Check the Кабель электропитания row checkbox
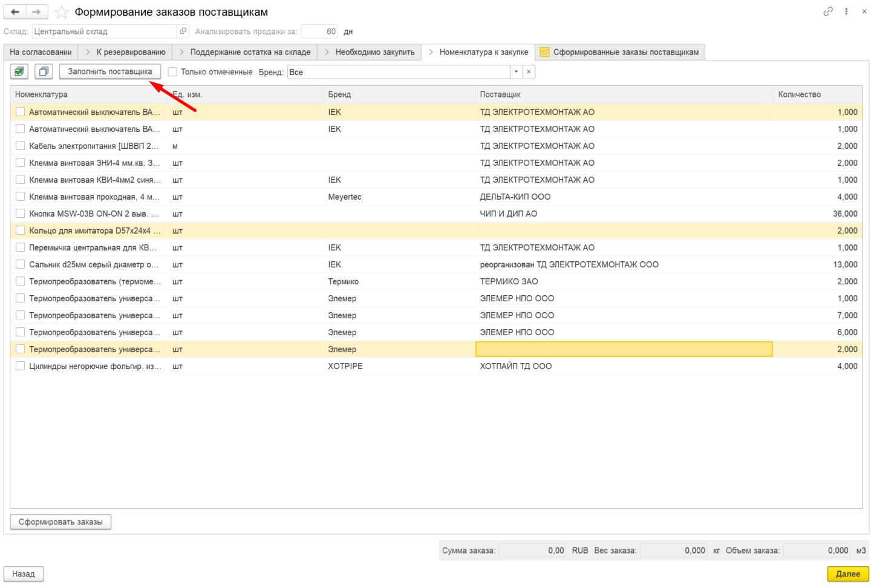 [x=20, y=146]
